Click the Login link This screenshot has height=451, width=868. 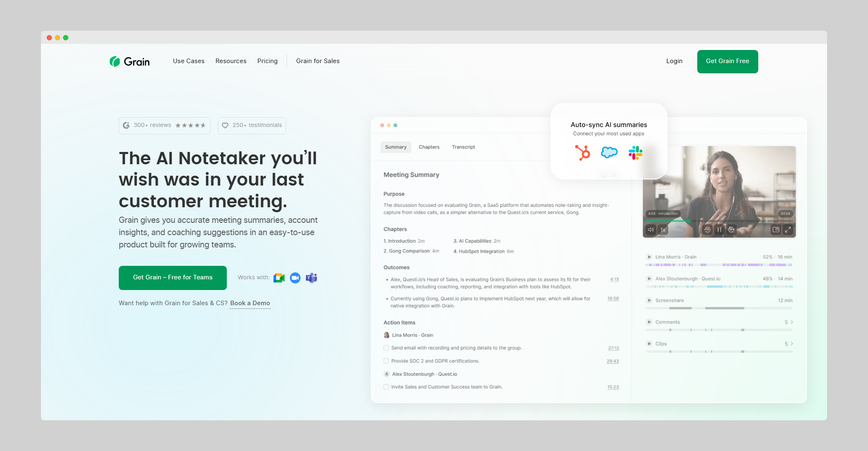pos(674,61)
